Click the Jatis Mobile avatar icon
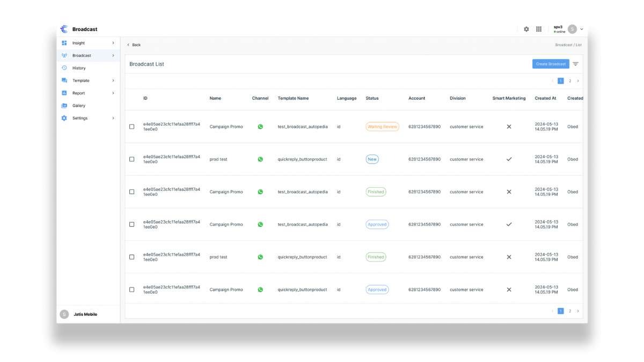 (64, 314)
